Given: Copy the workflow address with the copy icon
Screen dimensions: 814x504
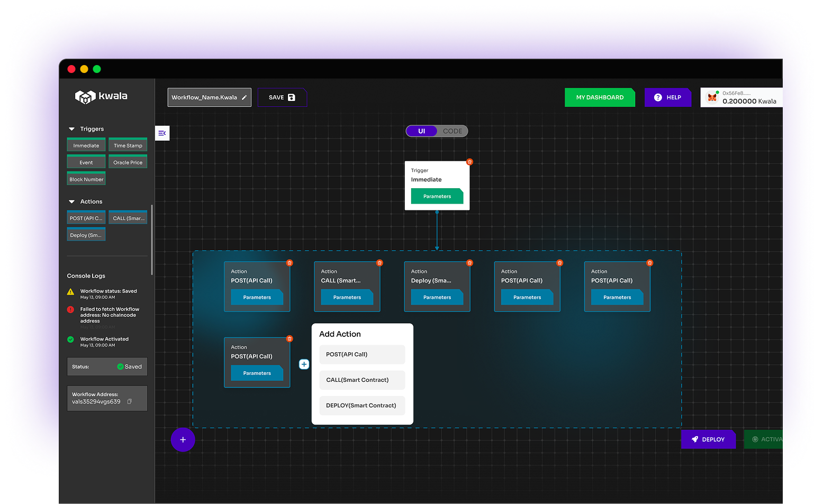Looking at the screenshot, I should [130, 401].
